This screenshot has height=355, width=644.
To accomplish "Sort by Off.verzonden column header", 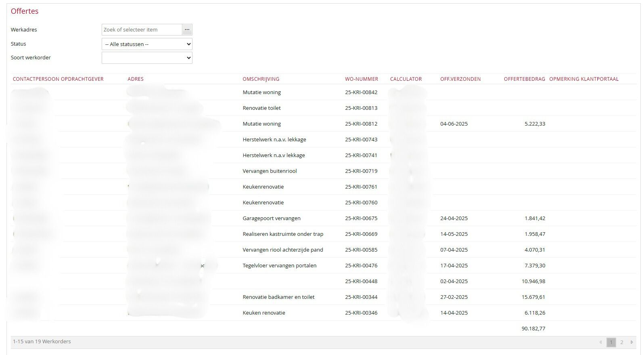I will point(460,79).
